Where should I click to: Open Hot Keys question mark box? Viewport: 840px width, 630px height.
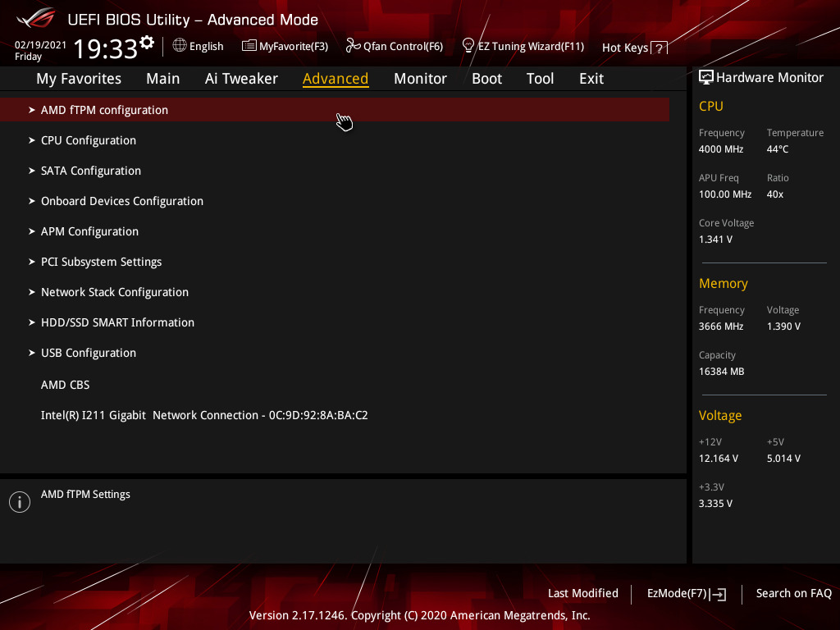(x=660, y=48)
